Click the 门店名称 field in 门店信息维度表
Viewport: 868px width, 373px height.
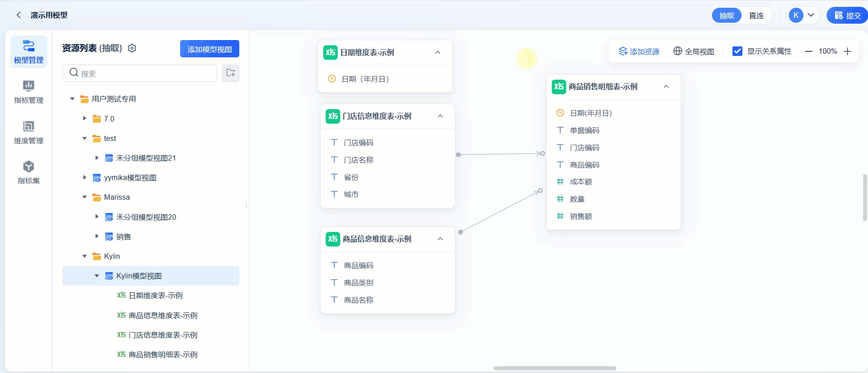358,160
